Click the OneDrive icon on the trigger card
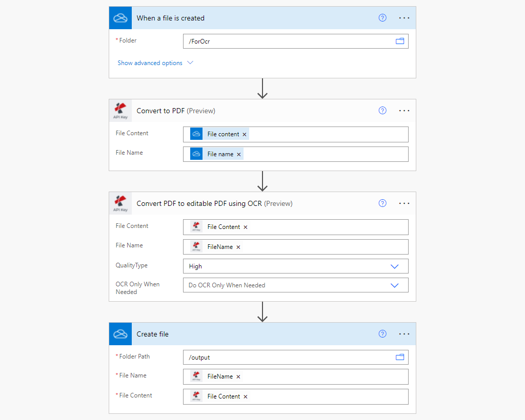The width and height of the screenshot is (525, 420). coord(120,17)
